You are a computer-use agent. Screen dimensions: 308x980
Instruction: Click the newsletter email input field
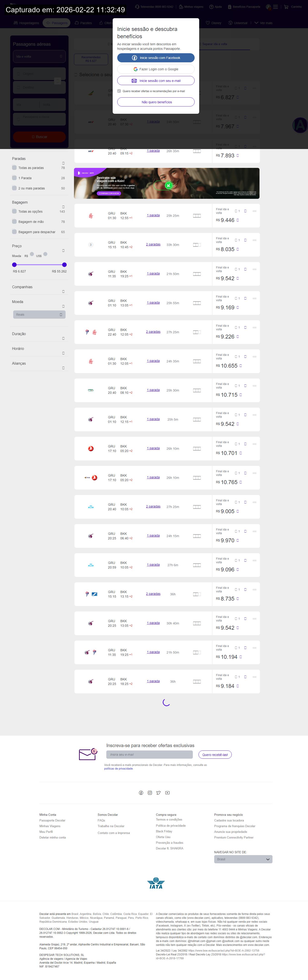(149, 754)
